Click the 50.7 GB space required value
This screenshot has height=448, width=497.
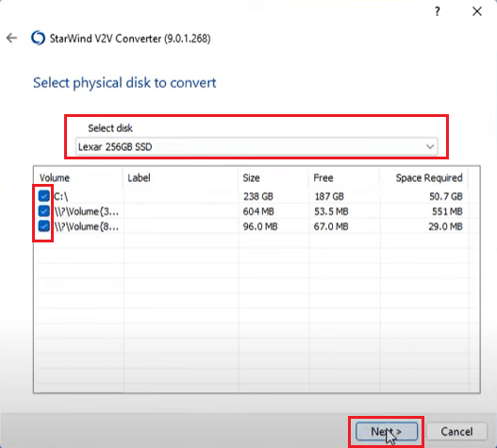(x=446, y=196)
